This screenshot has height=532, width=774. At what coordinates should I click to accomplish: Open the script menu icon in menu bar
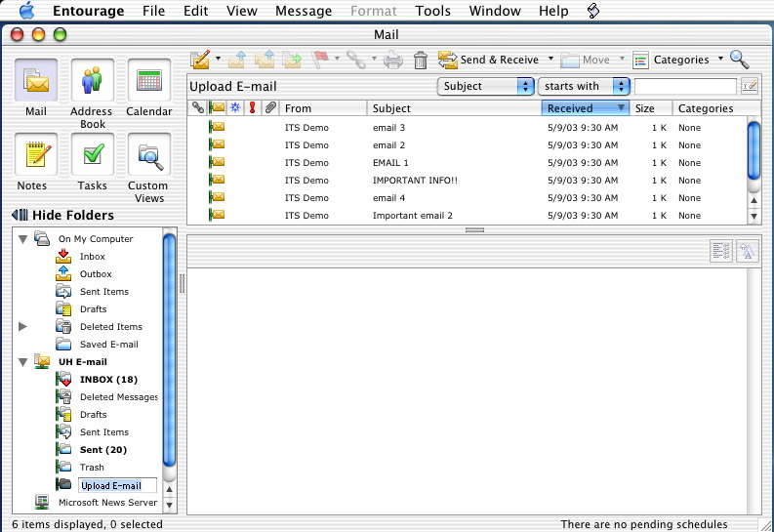click(593, 11)
